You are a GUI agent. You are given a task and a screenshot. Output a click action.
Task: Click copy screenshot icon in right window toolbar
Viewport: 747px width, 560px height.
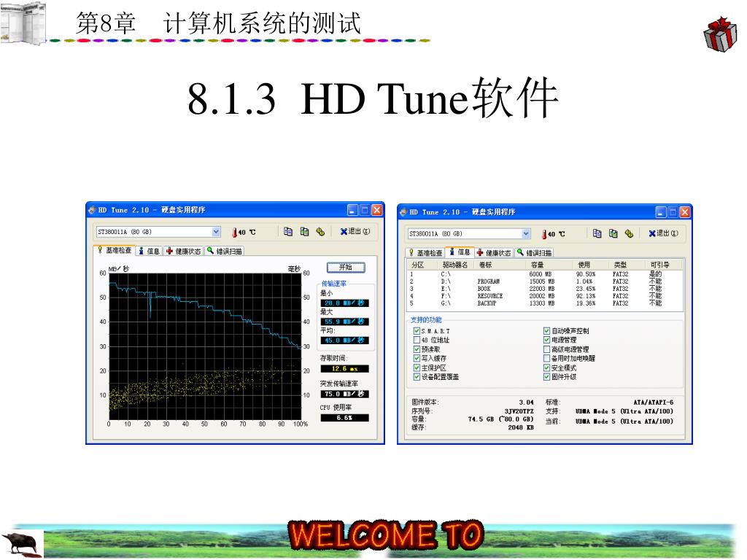click(613, 233)
